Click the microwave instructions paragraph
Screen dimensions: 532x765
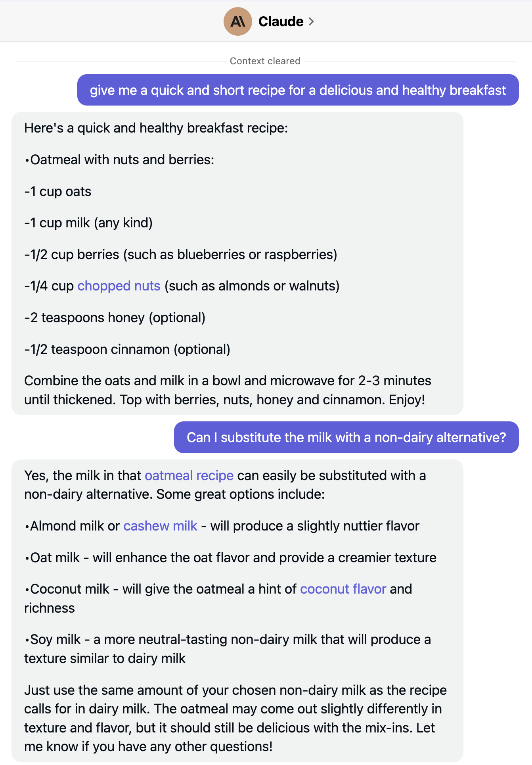click(x=228, y=390)
